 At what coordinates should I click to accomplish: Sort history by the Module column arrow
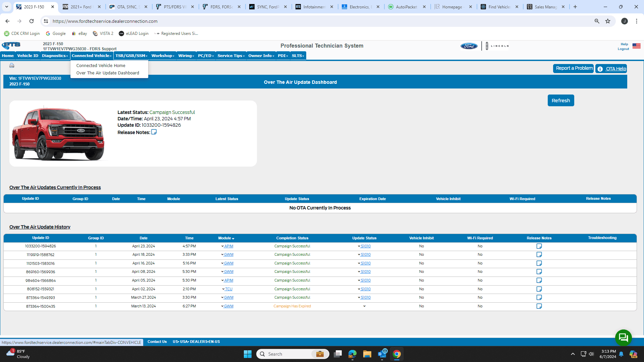[233, 239]
